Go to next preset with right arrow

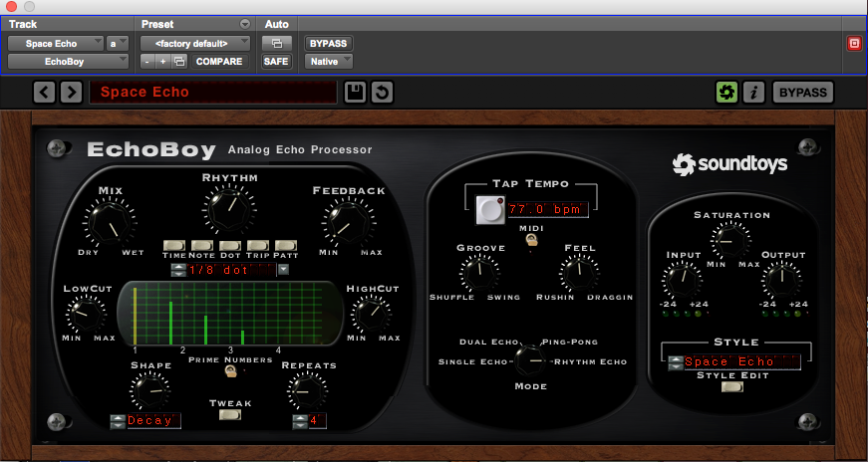coord(71,93)
